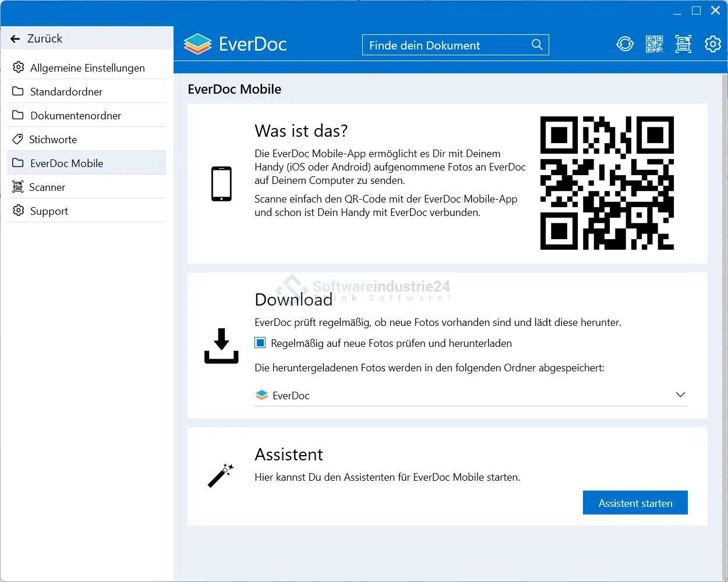728x582 pixels.
Task: Click the magnifier search icon
Action: (x=537, y=45)
